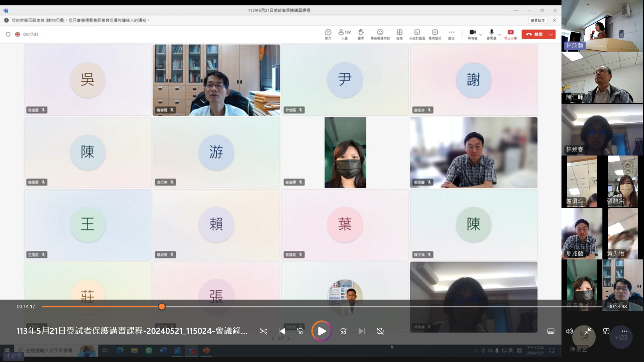Open the apps (應用程式) menu
Viewport: 644px width, 362px height.
point(435,34)
